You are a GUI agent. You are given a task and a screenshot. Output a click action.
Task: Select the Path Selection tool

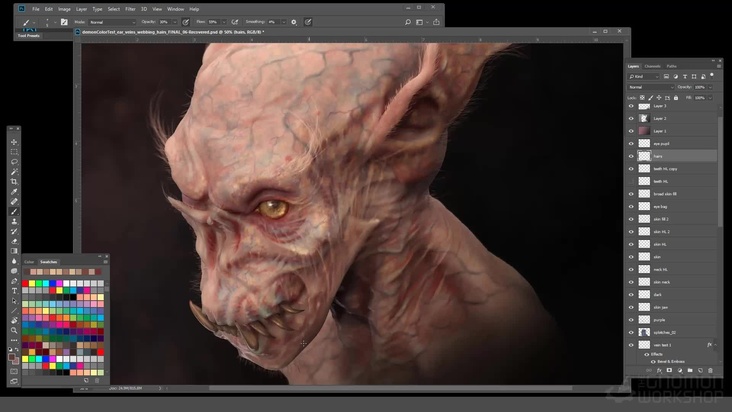pyautogui.click(x=14, y=300)
